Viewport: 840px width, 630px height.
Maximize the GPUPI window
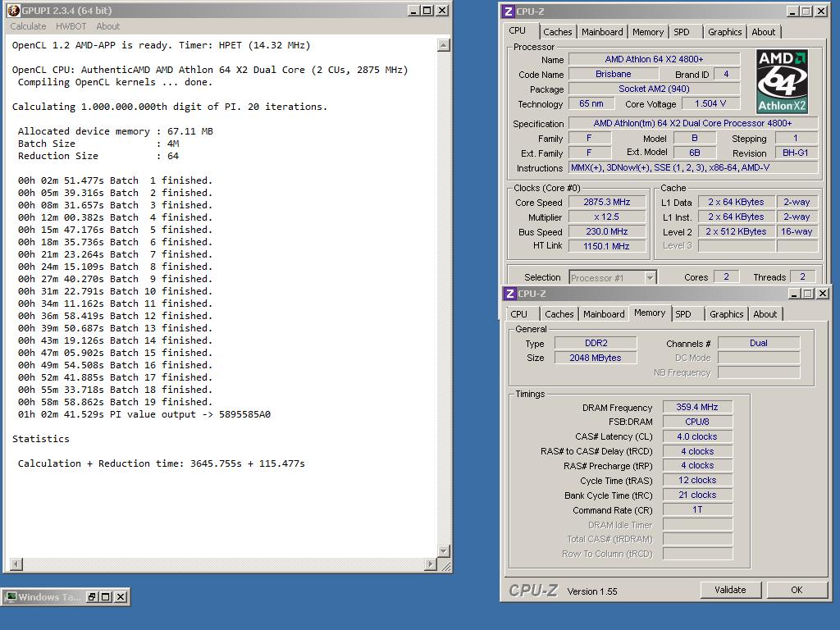tap(427, 11)
